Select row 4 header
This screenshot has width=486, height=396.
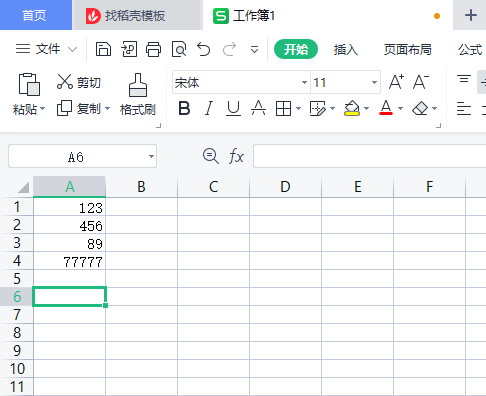(x=17, y=261)
